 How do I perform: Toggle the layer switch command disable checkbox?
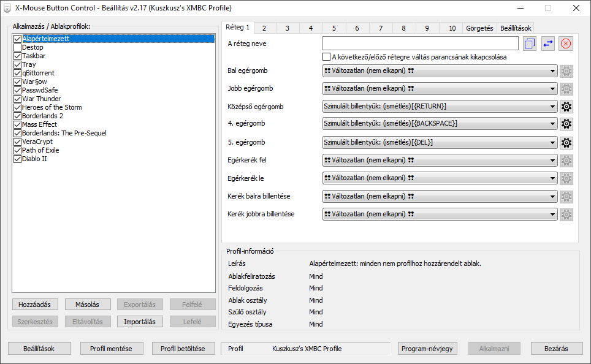(x=326, y=57)
